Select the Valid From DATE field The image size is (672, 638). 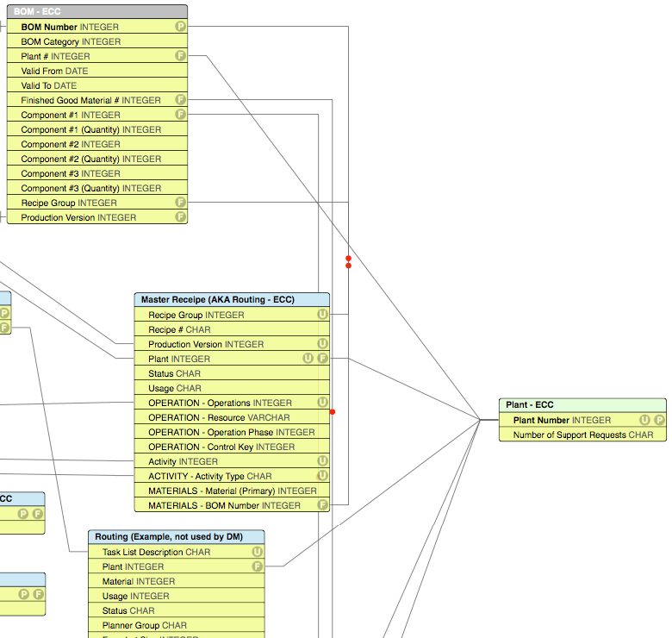[97, 71]
